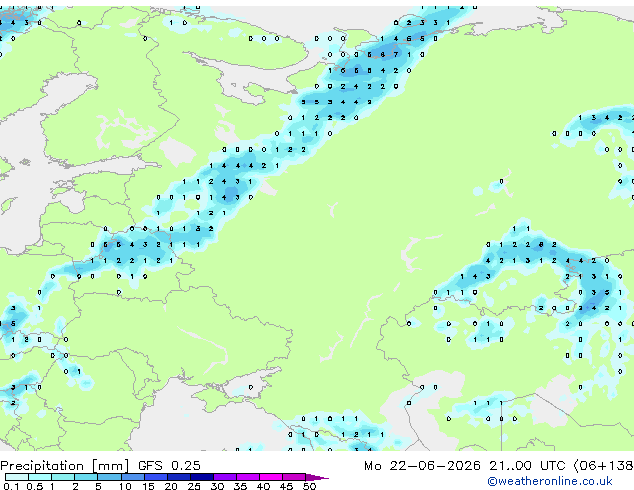Pick the 25–30 mm navy legend swatch
The height and width of the screenshot is (490, 634).
[x=201, y=477]
